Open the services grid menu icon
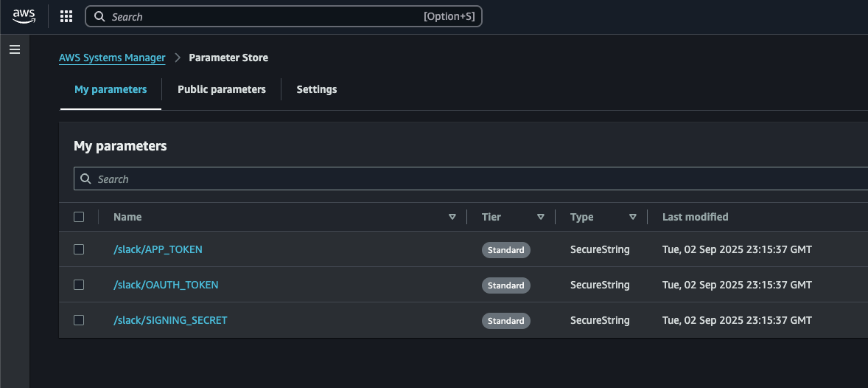868x388 pixels. point(66,17)
